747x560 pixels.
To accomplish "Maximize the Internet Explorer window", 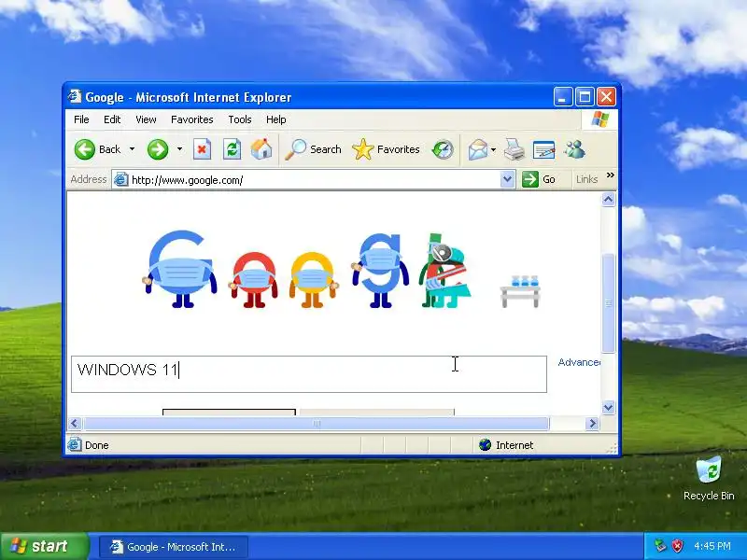I will (585, 97).
